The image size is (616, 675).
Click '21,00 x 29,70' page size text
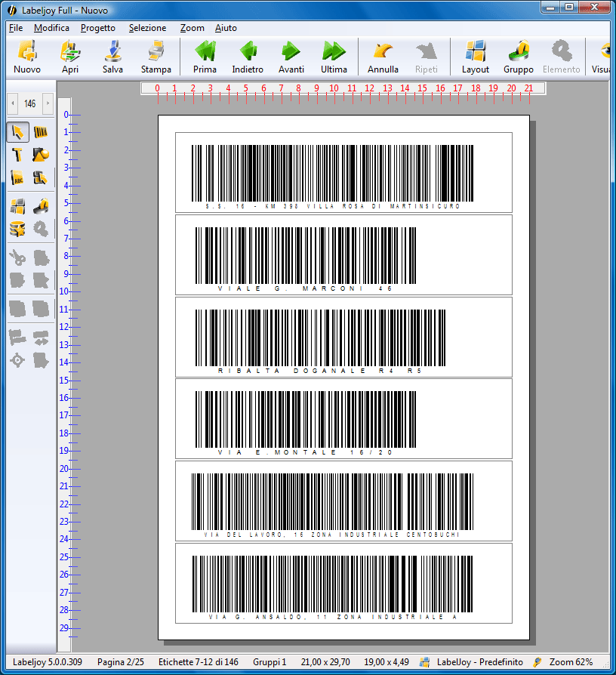[325, 662]
